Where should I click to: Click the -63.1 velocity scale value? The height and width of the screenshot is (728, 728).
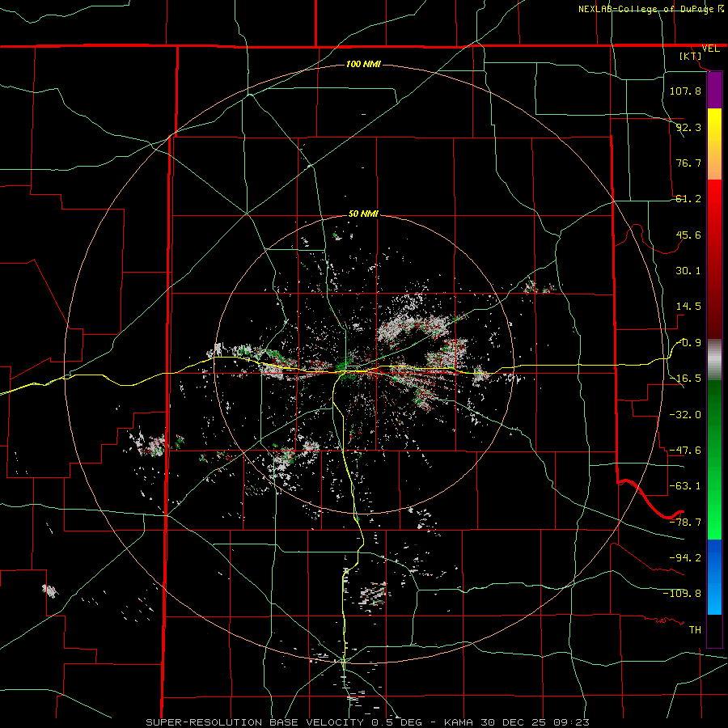tap(685, 486)
